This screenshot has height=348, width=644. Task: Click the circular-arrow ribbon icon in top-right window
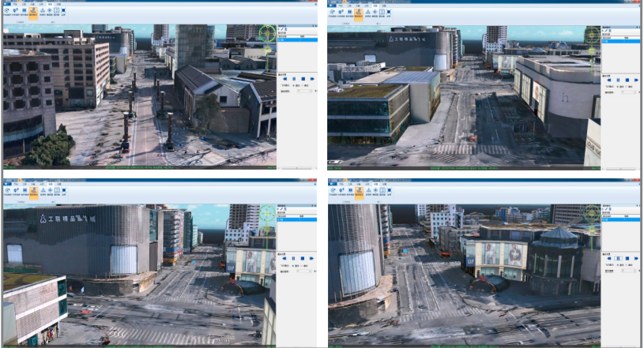(332, 11)
